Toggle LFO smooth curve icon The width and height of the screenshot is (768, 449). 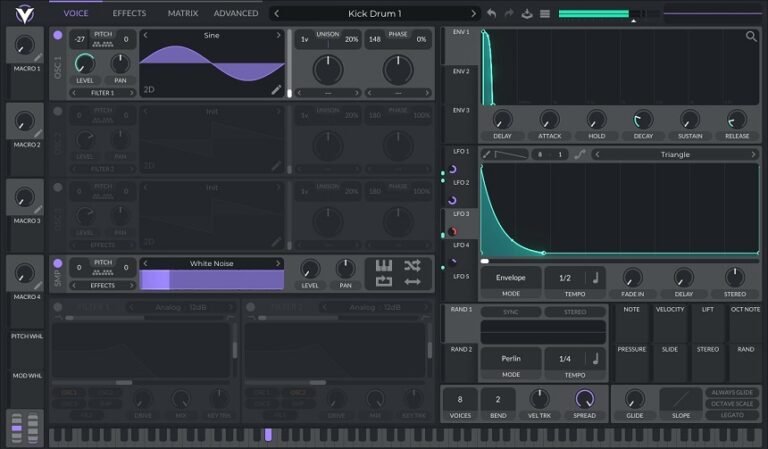point(579,155)
